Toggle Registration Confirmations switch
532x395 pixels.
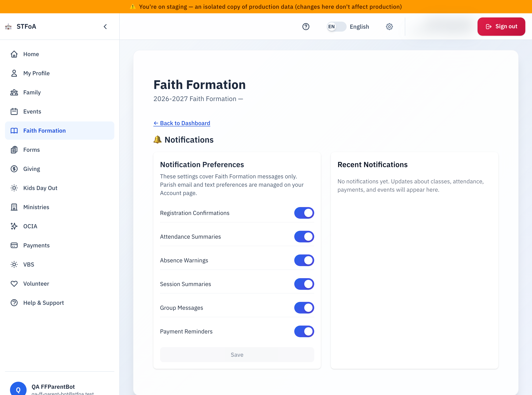click(x=304, y=213)
